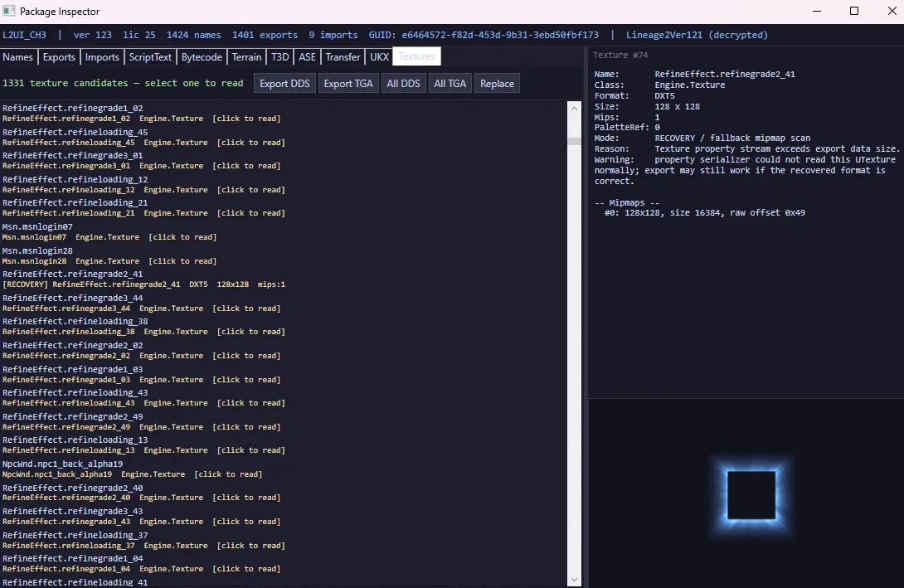The width and height of the screenshot is (904, 588).
Task: Switch to the T3D tab
Action: point(279,57)
